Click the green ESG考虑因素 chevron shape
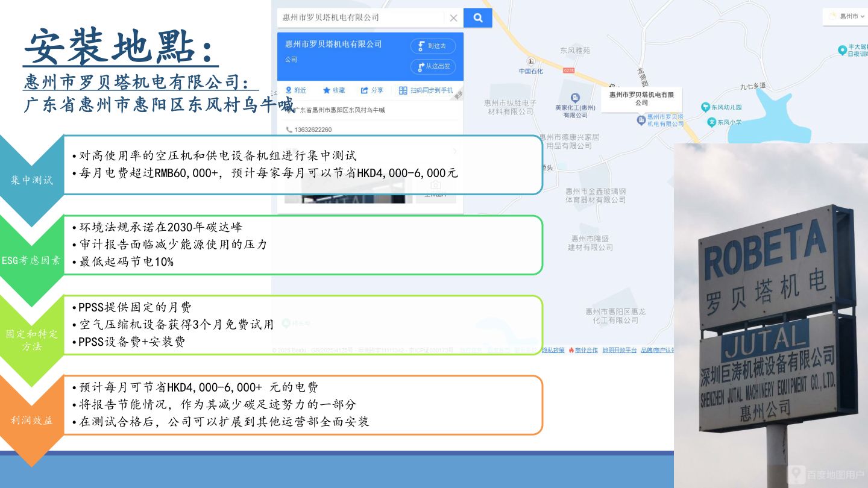The height and width of the screenshot is (488, 868). (x=32, y=260)
